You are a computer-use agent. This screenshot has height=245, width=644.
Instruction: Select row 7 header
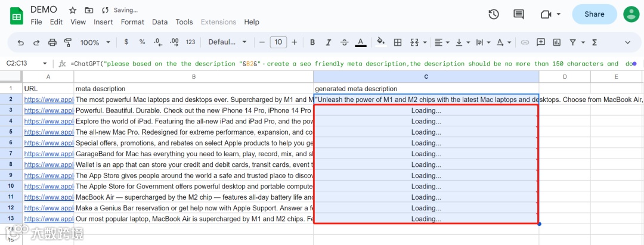coord(11,153)
